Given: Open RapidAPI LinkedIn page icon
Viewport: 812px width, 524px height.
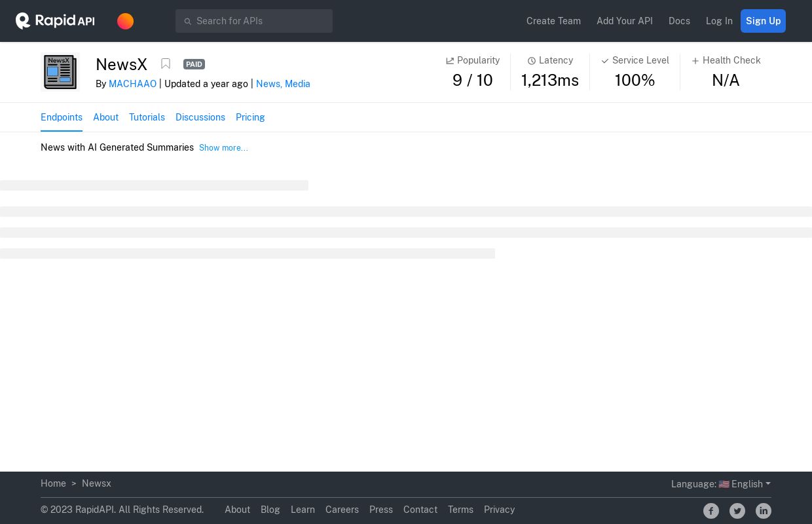Looking at the screenshot, I should point(764,511).
